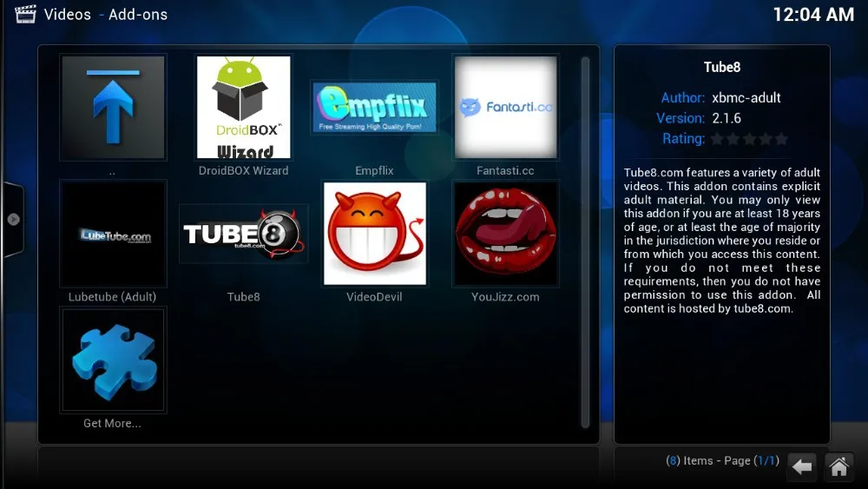Launch the DroidBOX Wizard add-on icon

244,108
